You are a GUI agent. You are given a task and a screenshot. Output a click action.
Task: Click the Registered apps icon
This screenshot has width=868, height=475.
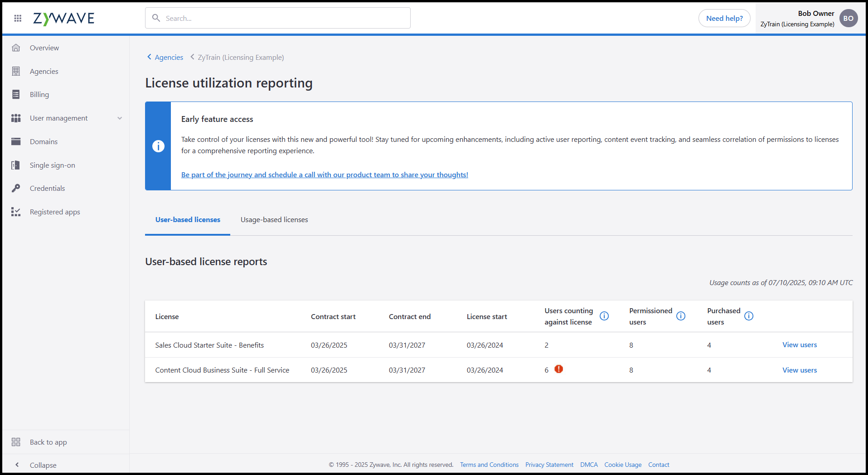coord(16,212)
